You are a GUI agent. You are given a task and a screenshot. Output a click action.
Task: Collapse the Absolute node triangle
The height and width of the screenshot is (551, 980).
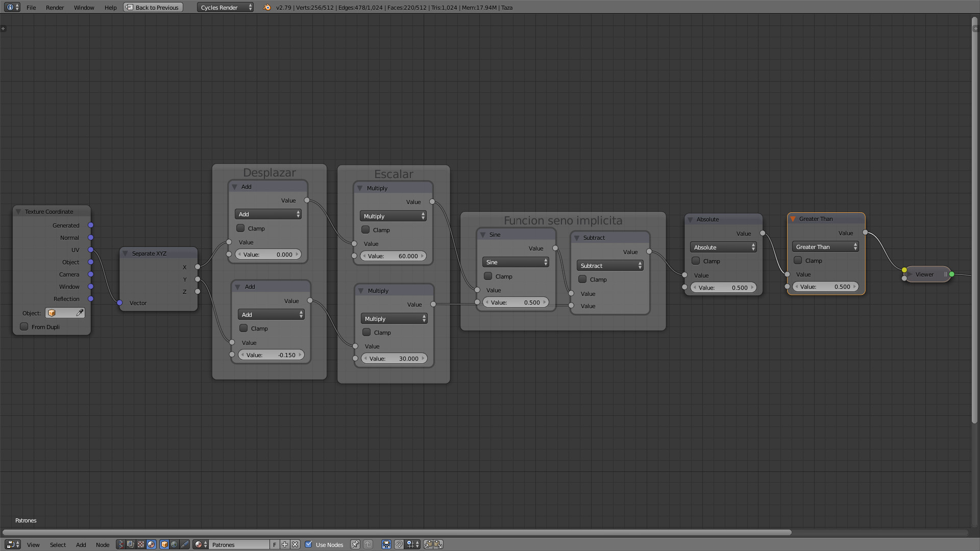690,219
